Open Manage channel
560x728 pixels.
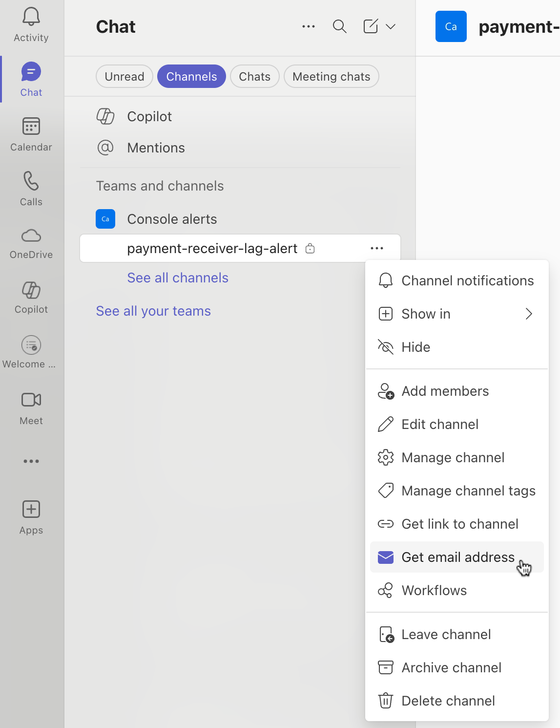point(457,457)
